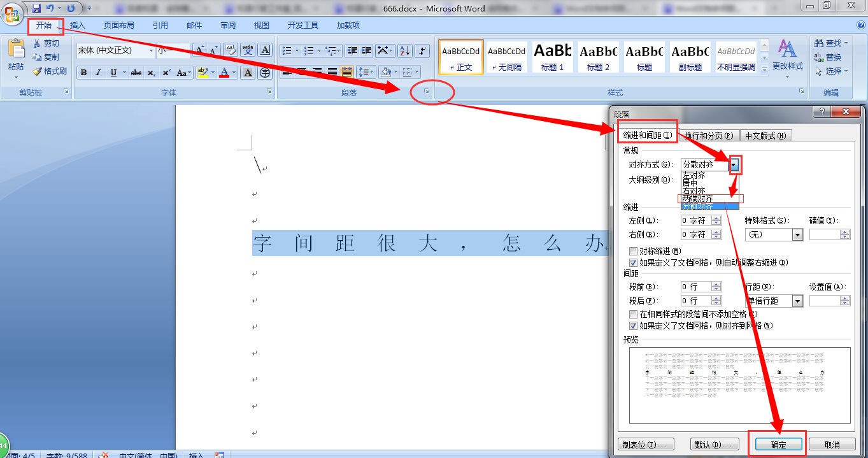868x458 pixels.
Task: Click the enclosed character (字) icon
Action: pos(265,73)
